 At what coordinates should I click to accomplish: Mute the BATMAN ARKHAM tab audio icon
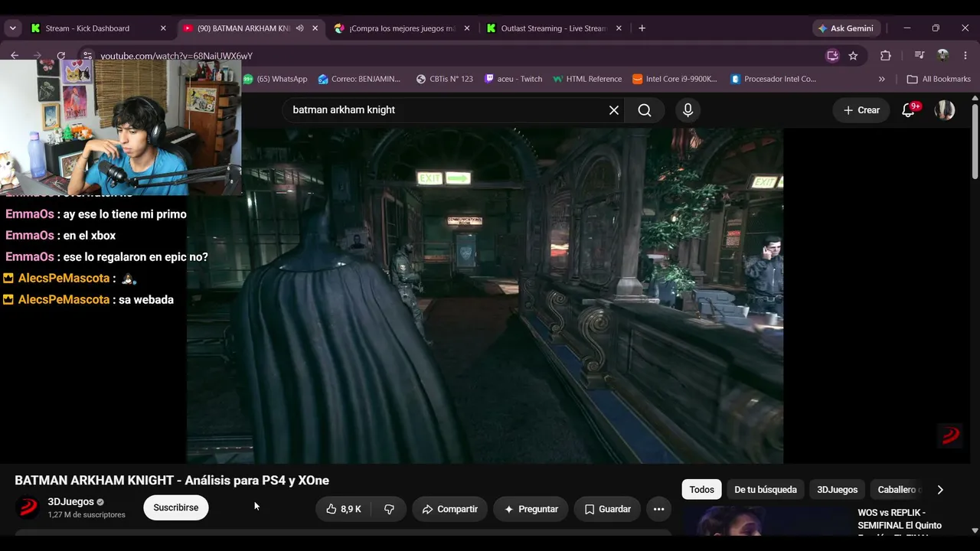point(299,28)
